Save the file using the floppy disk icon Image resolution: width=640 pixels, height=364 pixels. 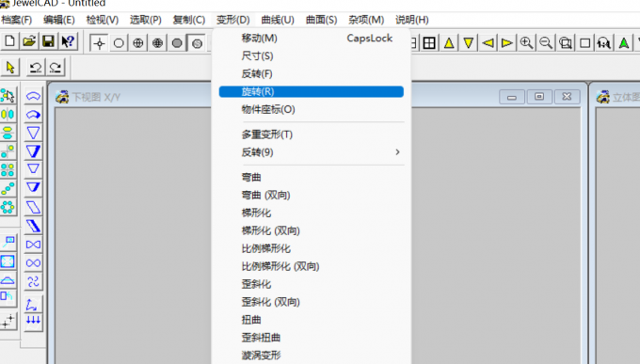48,42
